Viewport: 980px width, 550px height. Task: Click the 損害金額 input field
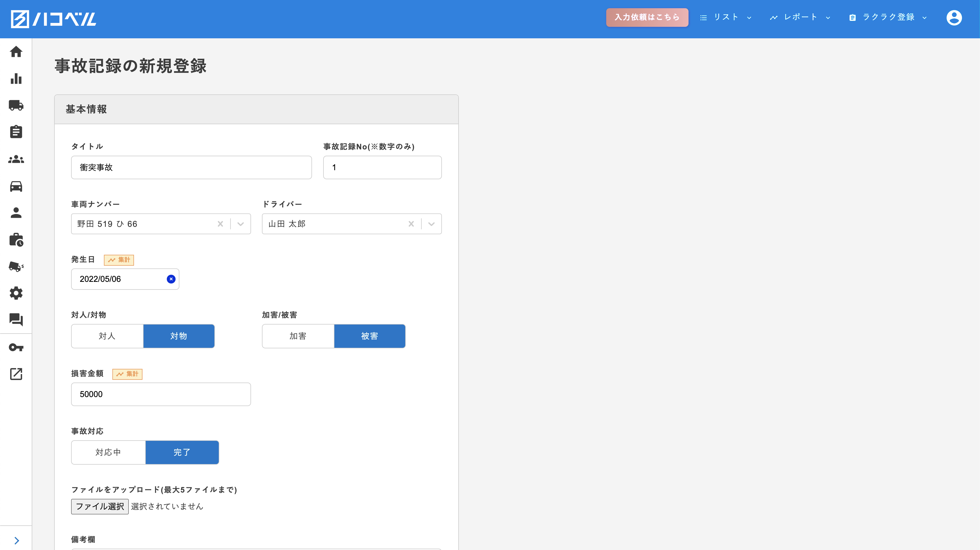[x=161, y=394]
